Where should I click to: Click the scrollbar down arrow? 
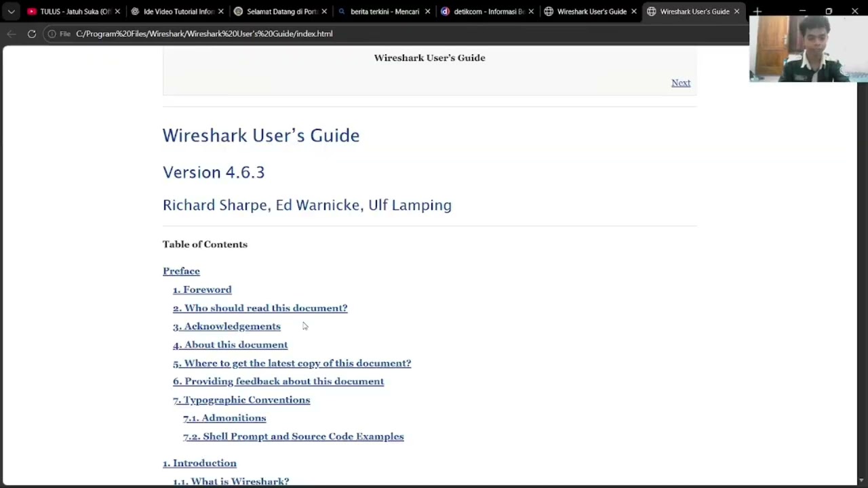pos(862,481)
